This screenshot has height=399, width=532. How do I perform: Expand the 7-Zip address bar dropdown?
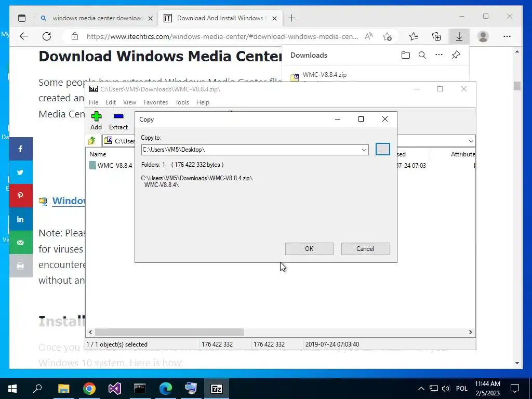(471, 141)
